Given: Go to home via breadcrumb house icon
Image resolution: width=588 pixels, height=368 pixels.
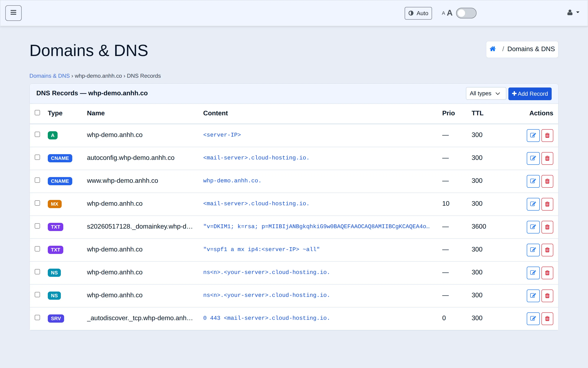Looking at the screenshot, I should click(493, 49).
